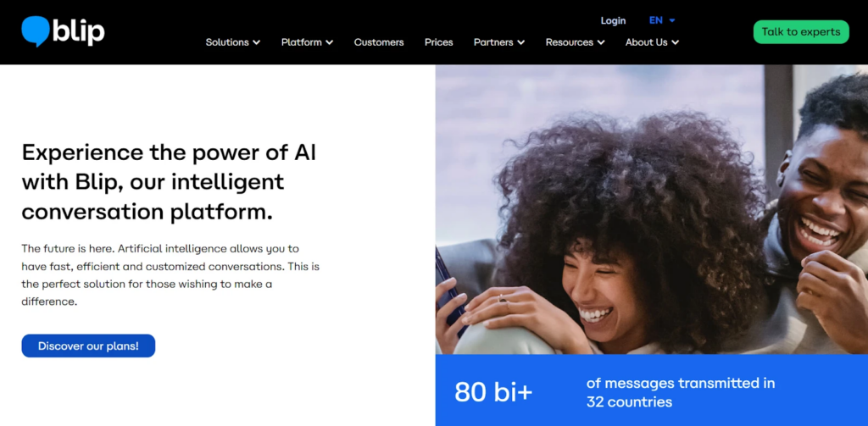Click the 80 bi+ statistic banner
This screenshot has height=426, width=868.
coord(652,390)
